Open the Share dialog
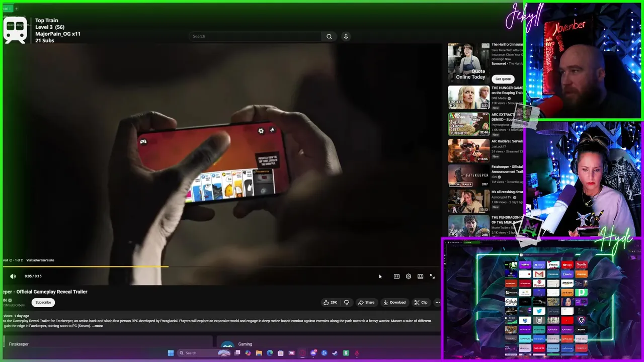This screenshot has height=362, width=644. point(366,302)
